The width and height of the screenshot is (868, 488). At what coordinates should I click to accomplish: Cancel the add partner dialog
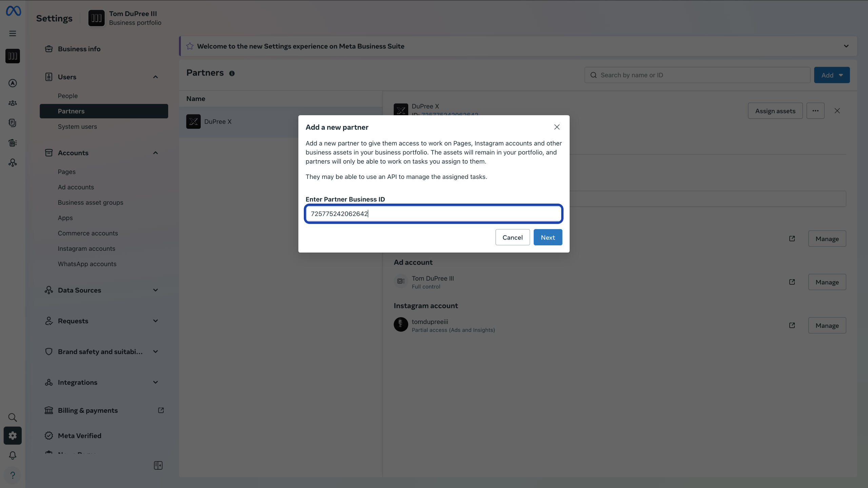[x=512, y=237]
